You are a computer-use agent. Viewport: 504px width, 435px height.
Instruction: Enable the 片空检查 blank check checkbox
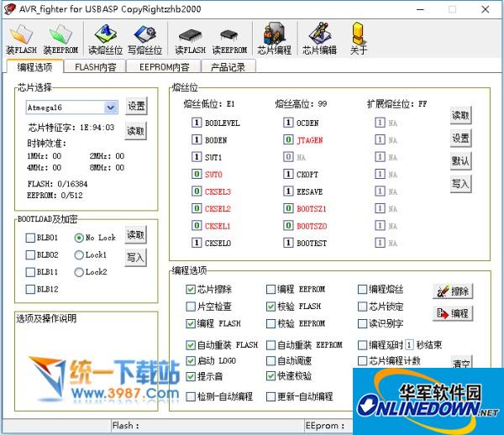(191, 307)
